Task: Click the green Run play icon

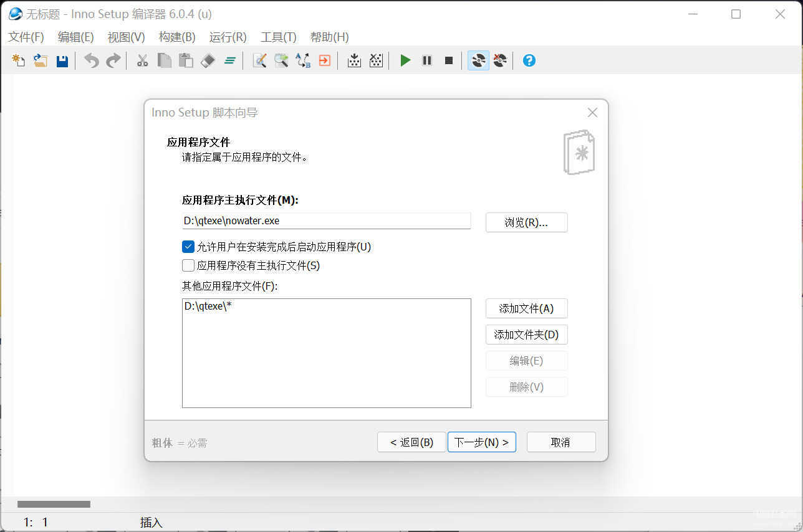Action: click(x=405, y=60)
